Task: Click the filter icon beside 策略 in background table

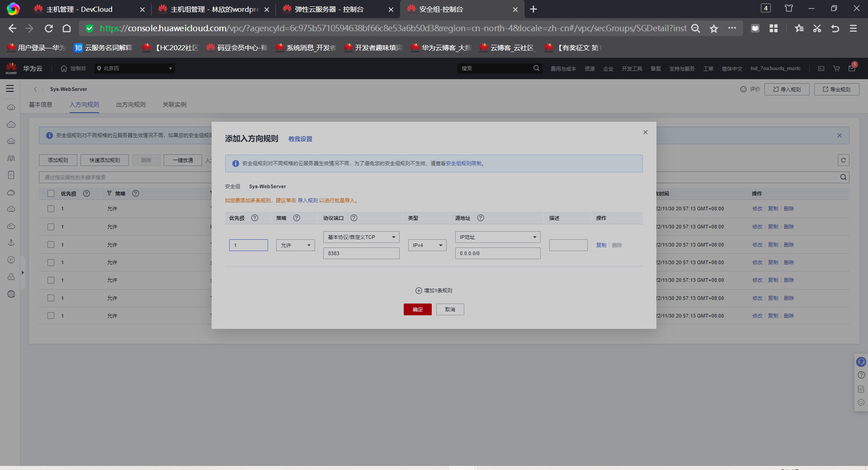Action: pyautogui.click(x=109, y=193)
